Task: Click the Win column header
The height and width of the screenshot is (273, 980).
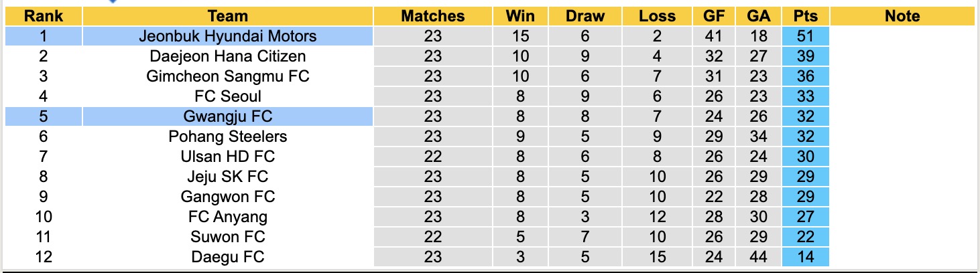Action: (x=520, y=16)
